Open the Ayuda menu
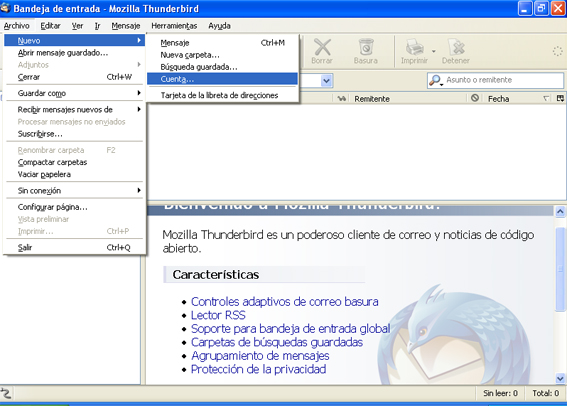The height and width of the screenshot is (406, 567). (x=219, y=26)
